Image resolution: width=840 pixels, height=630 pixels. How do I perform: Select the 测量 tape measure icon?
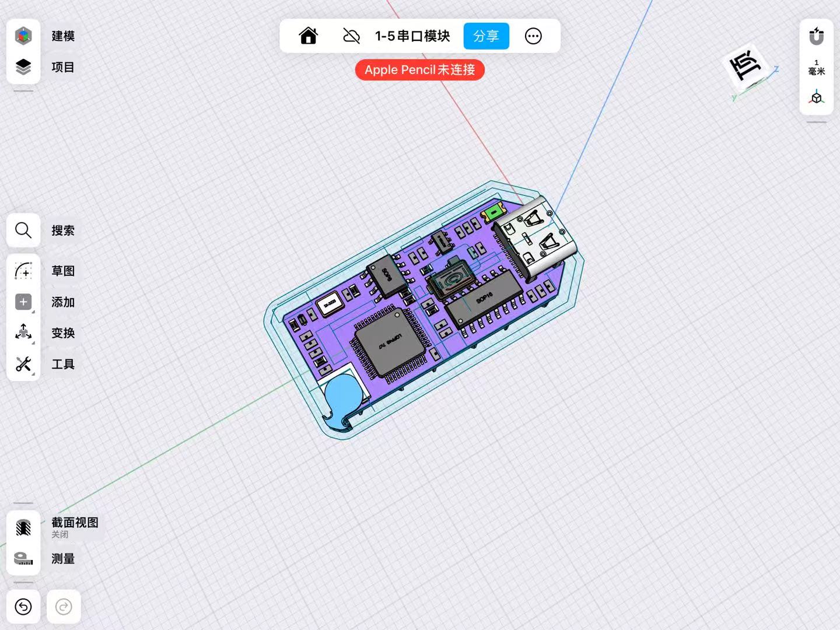[23, 558]
